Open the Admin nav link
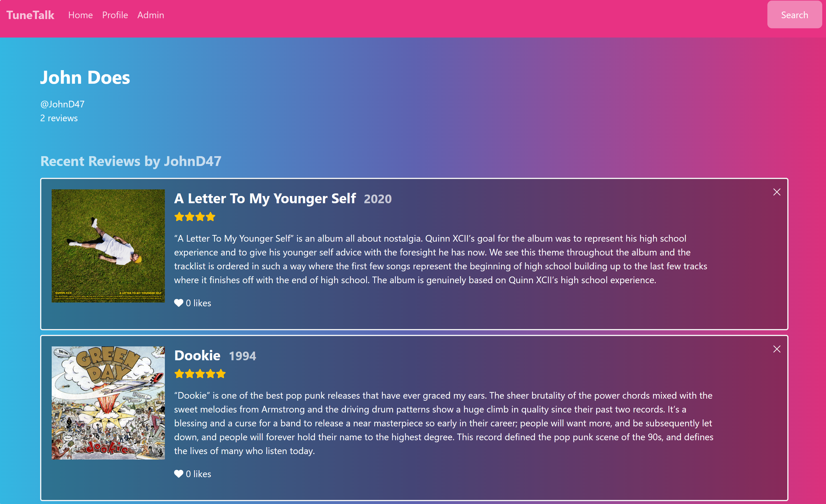Screen dimensions: 826x504 (x=151, y=15)
